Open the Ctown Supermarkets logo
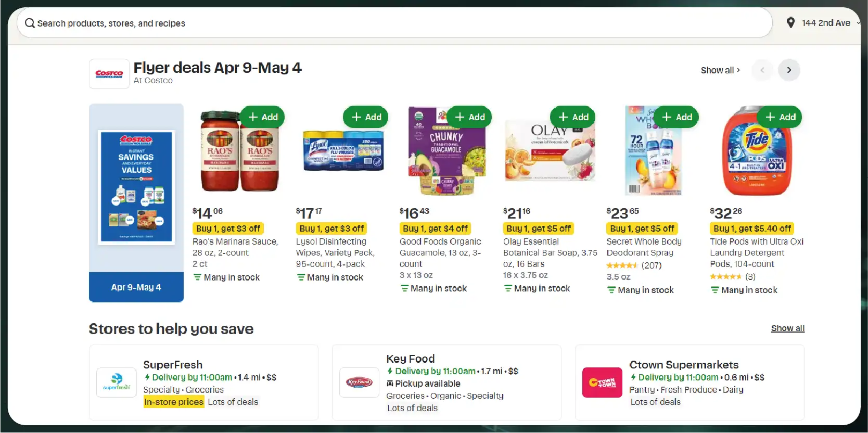Viewport: 868px width, 433px height. [602, 383]
